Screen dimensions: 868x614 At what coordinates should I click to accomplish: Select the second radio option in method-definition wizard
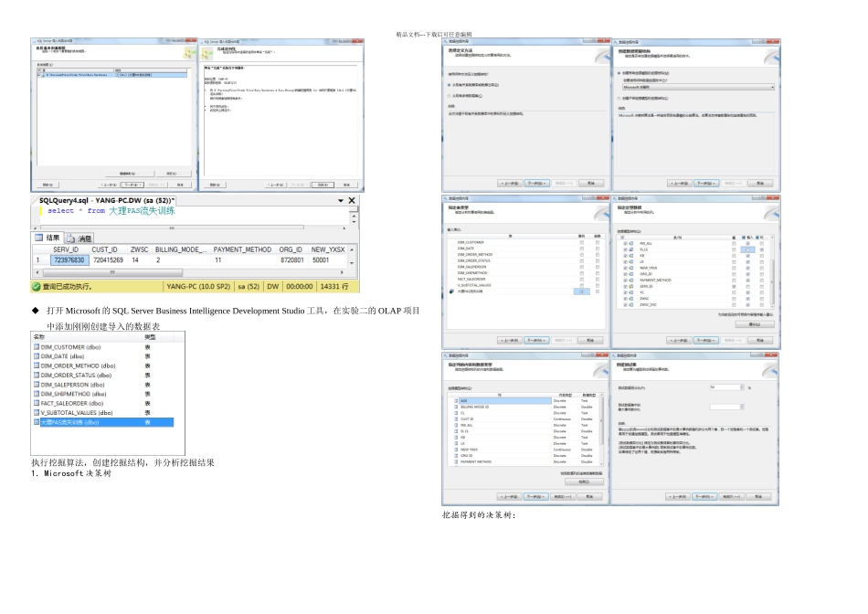coord(449,96)
